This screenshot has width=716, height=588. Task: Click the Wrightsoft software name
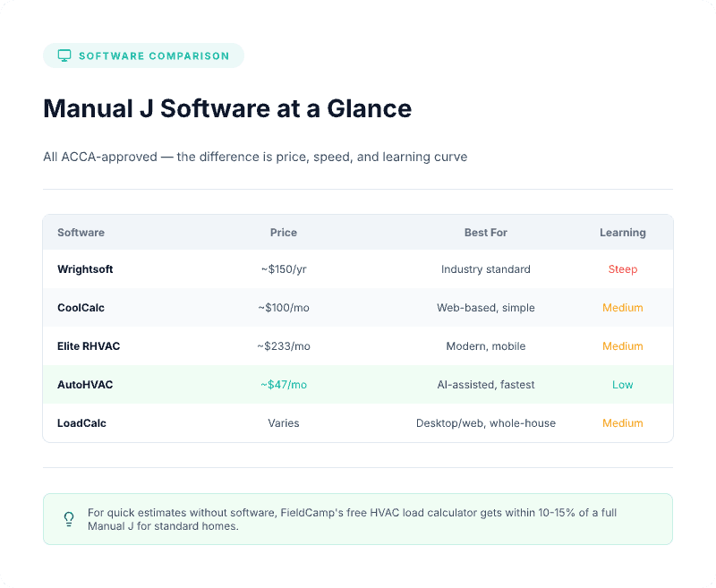[x=85, y=268]
